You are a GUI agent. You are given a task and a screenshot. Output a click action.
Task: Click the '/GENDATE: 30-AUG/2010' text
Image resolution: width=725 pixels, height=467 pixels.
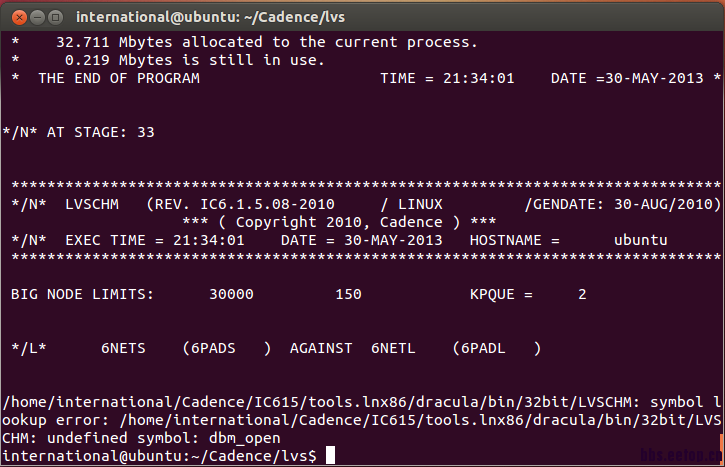[x=622, y=204]
